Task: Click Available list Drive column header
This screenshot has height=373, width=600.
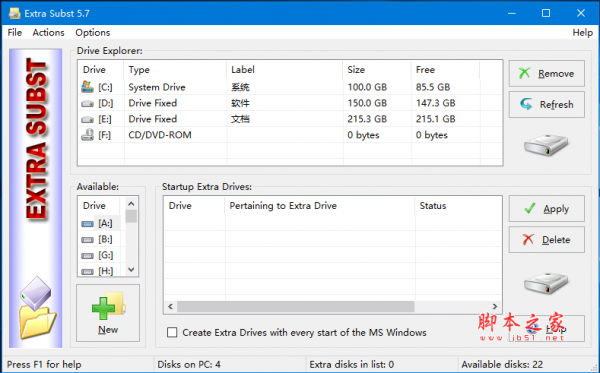Action: click(x=99, y=206)
